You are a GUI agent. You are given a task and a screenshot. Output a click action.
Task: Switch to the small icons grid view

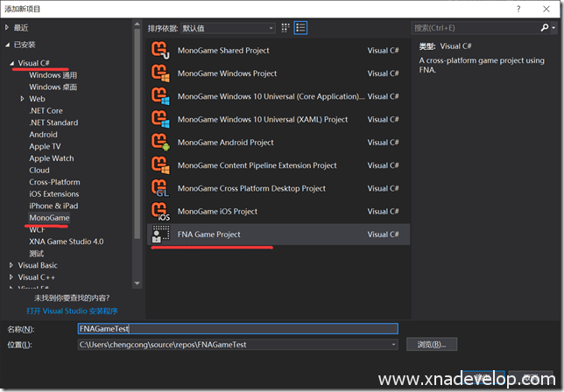286,28
